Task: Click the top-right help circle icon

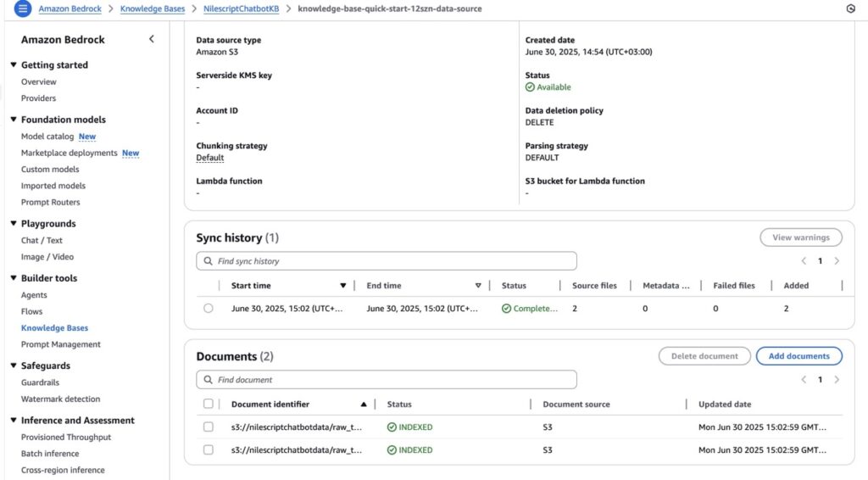Action: pos(850,8)
